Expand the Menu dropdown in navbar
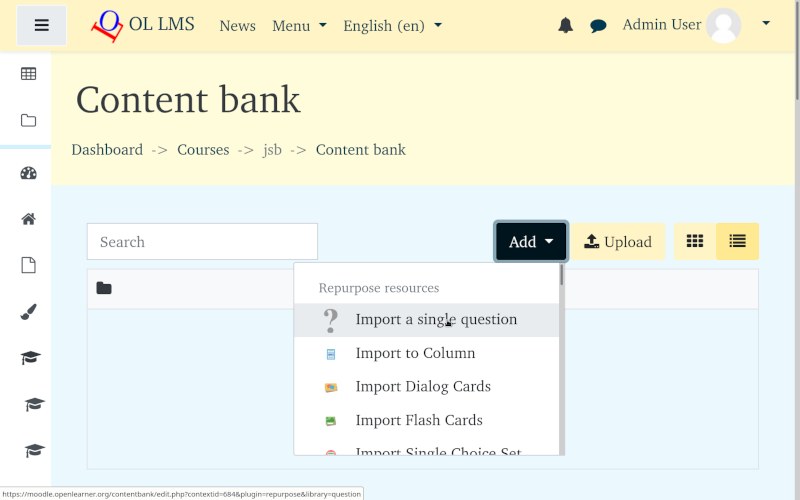 click(299, 26)
